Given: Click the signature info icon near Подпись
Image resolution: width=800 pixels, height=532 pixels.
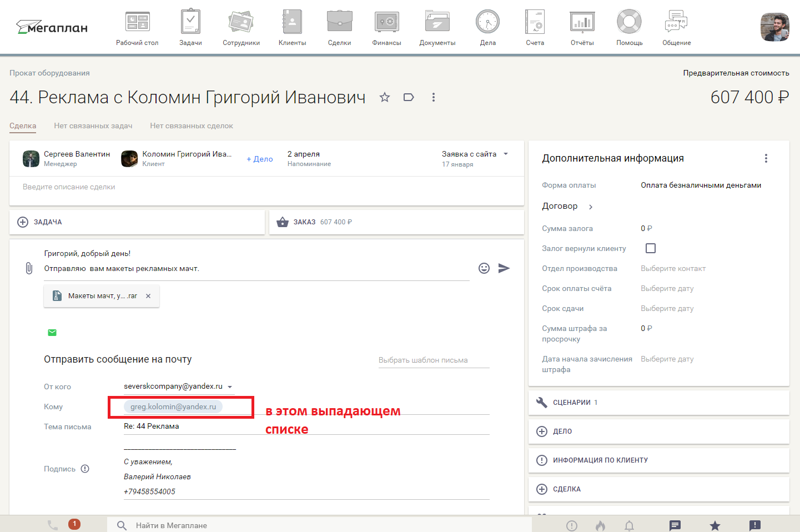Looking at the screenshot, I should pyautogui.click(x=85, y=469).
